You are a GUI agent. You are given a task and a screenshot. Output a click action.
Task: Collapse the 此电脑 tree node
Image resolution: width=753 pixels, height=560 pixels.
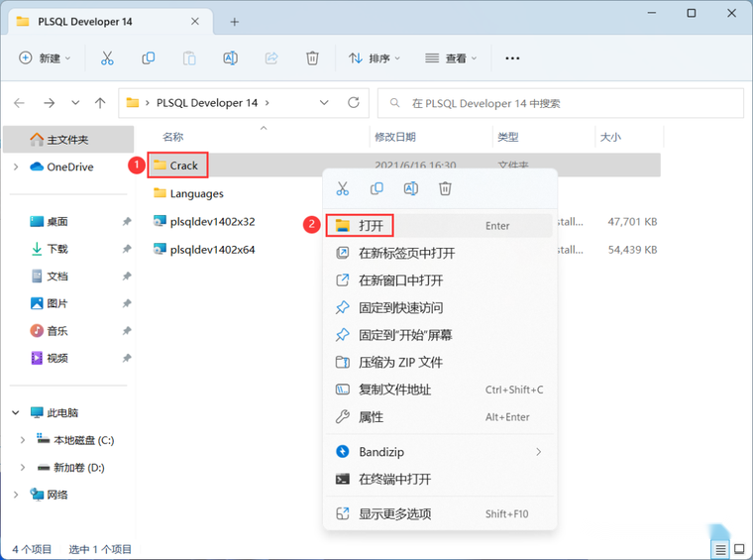pyautogui.click(x=16, y=412)
